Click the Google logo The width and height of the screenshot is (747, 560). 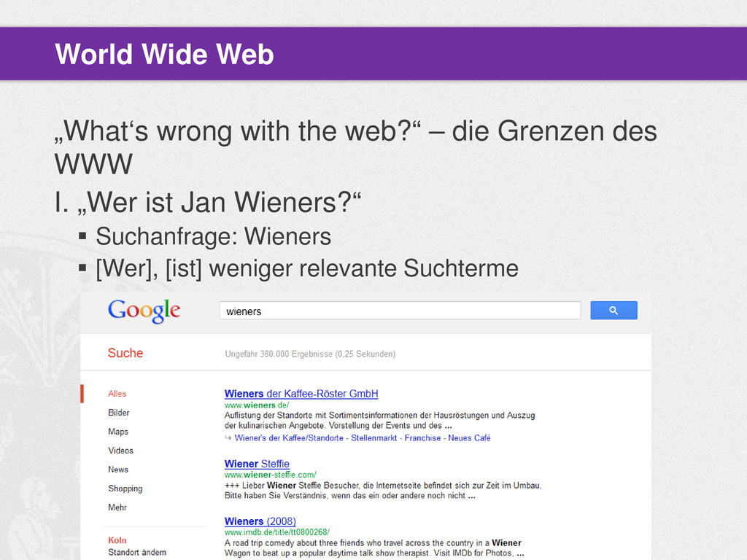tap(144, 311)
